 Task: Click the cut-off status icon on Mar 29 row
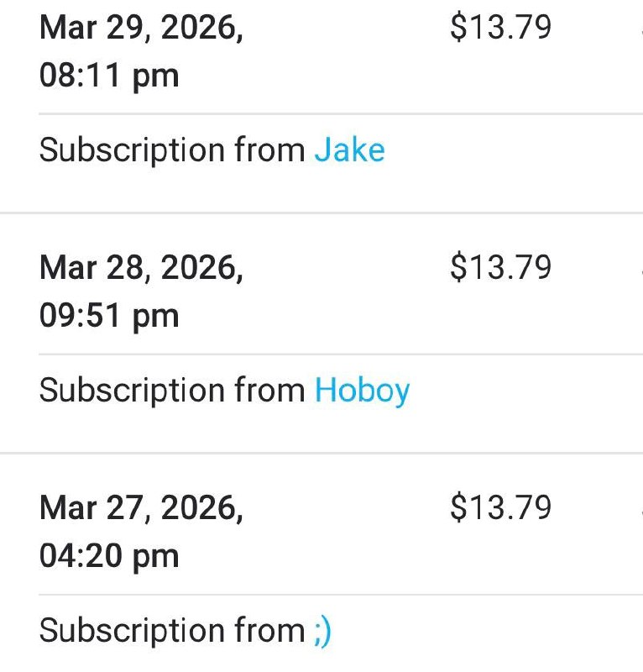pos(640,30)
